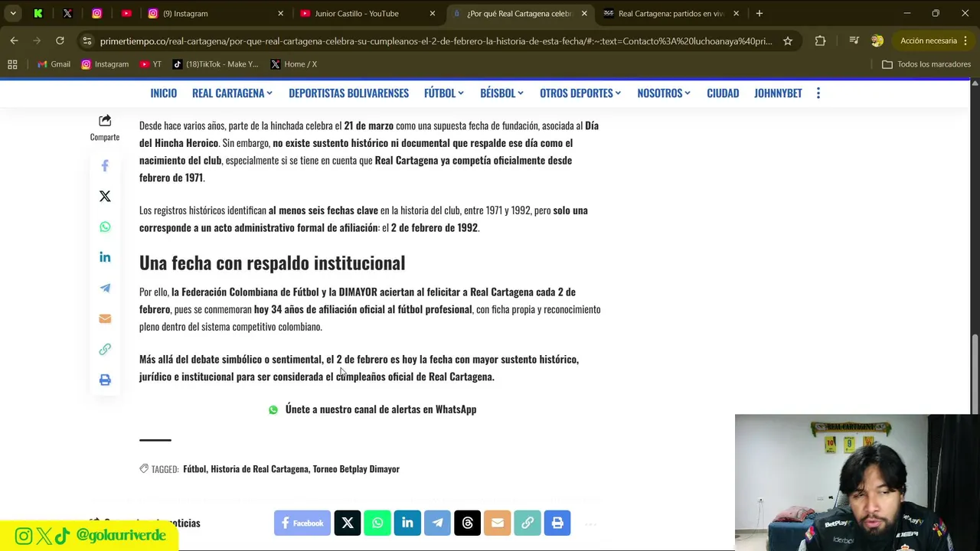Open the tab search dropdown arrow
Screen dimensions: 980x551
tap(13, 13)
